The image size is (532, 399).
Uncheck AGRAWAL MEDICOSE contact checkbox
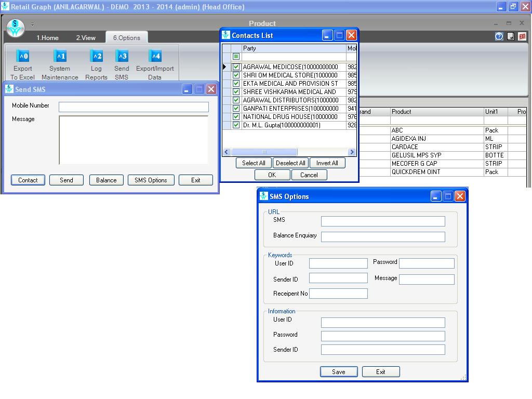pos(236,67)
